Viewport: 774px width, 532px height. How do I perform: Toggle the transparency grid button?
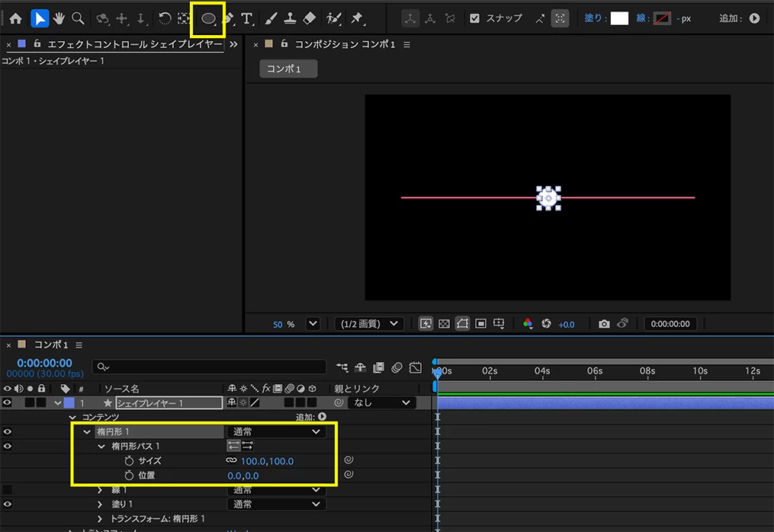445,324
